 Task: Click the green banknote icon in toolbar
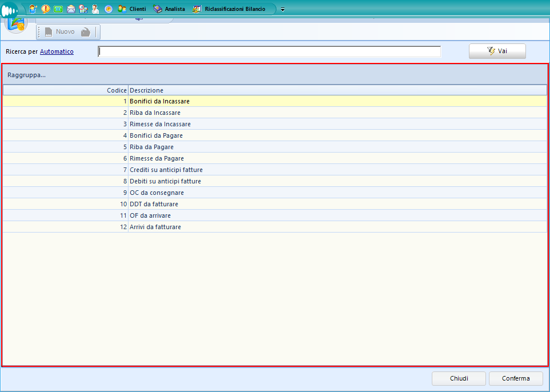(x=58, y=9)
